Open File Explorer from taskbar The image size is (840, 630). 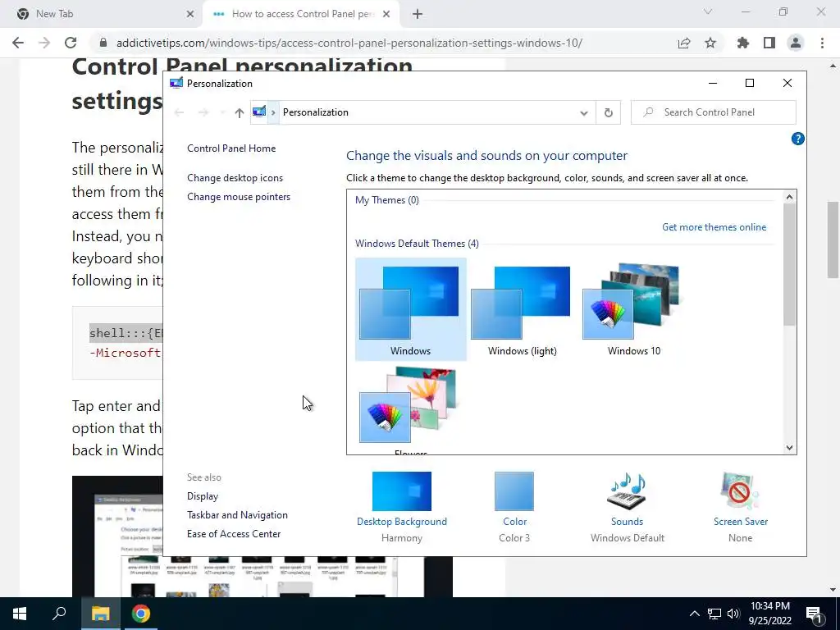point(100,614)
